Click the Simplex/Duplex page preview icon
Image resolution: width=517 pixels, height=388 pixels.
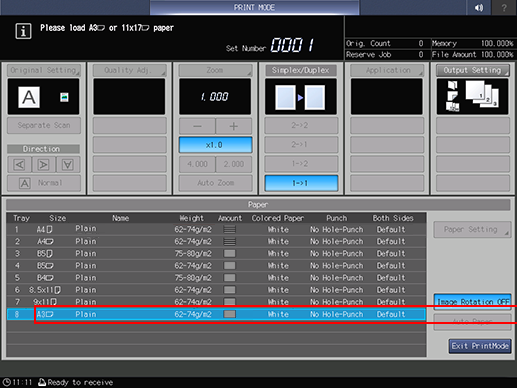coord(300,97)
